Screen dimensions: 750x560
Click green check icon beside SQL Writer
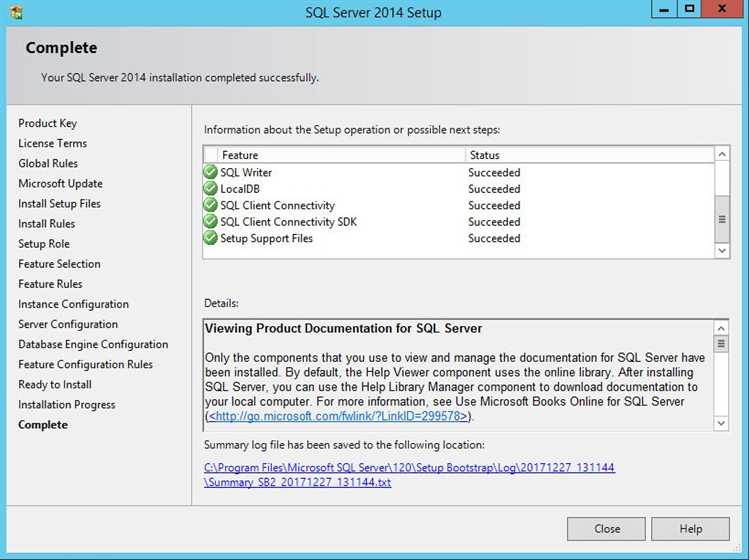(x=210, y=172)
